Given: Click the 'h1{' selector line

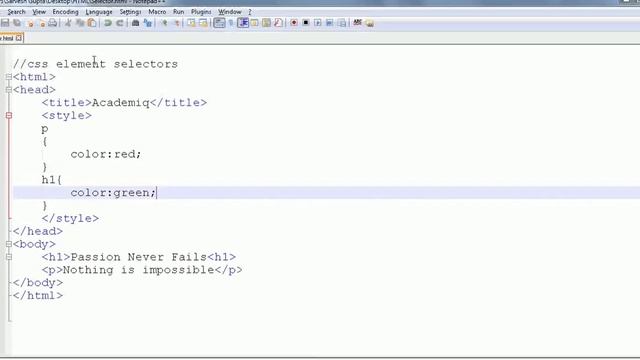Looking at the screenshot, I should [x=52, y=180].
